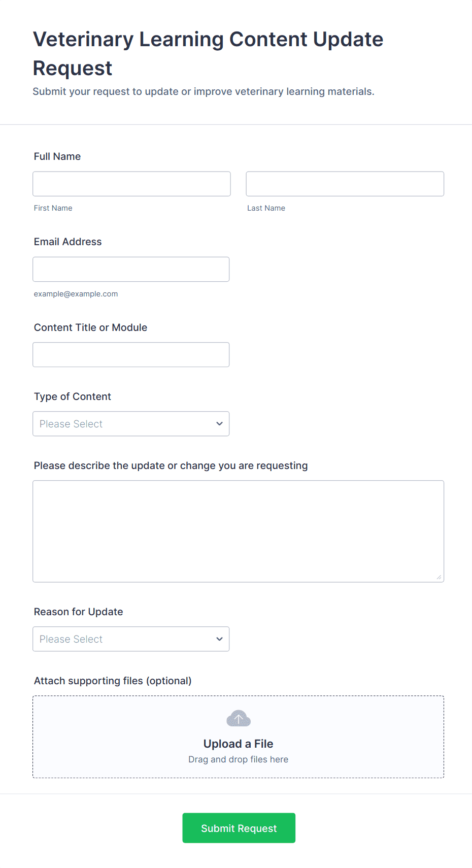Click the "First Name" sublabel text

pos(53,208)
